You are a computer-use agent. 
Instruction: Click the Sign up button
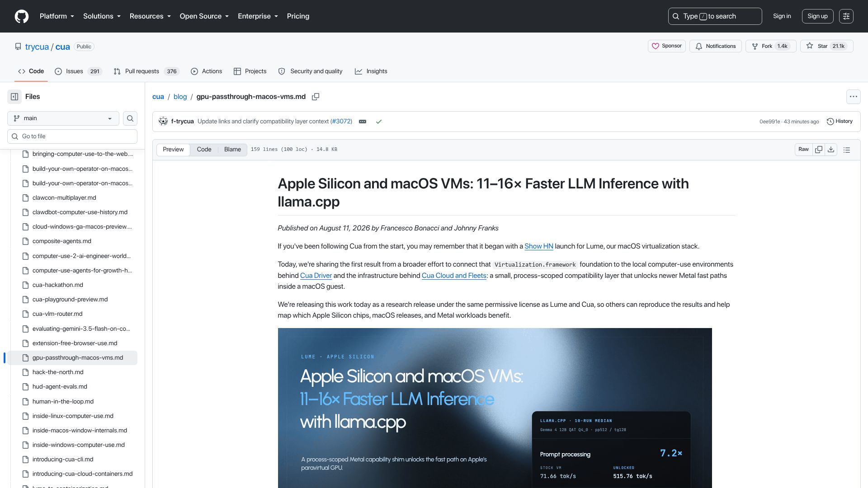tap(817, 16)
